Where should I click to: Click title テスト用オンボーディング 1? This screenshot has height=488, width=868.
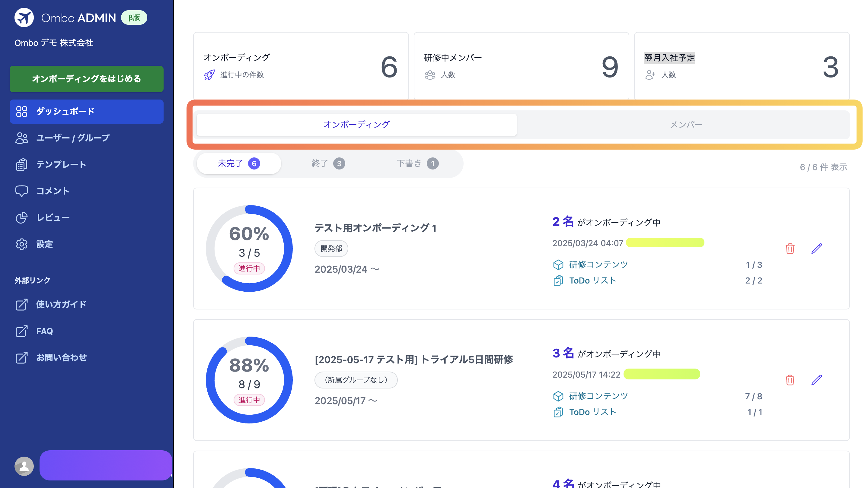376,228
